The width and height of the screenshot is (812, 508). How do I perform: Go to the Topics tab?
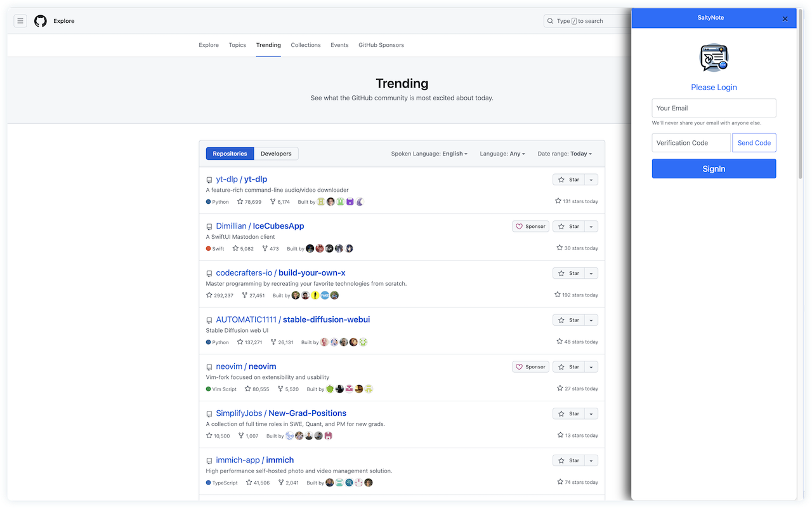tap(237, 45)
